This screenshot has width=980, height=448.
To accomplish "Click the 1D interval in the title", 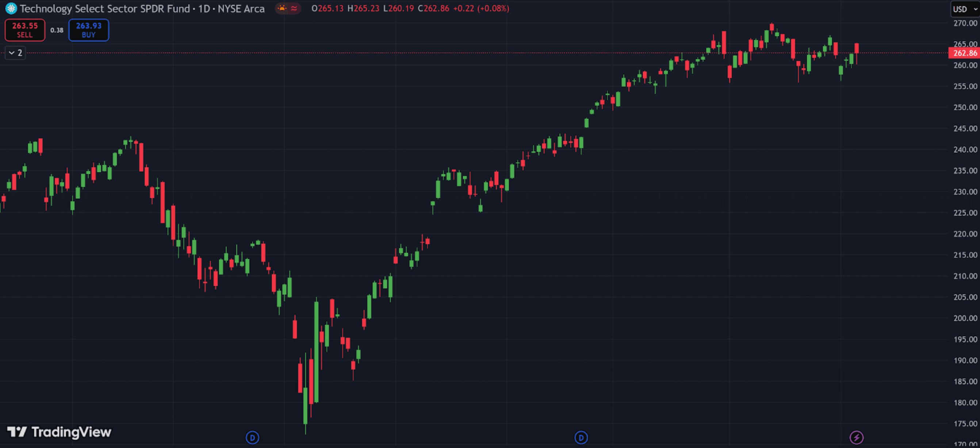I will tap(204, 8).
